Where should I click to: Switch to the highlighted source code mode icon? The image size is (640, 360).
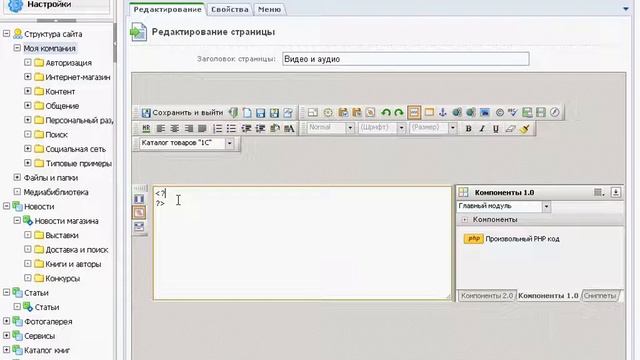point(139,213)
